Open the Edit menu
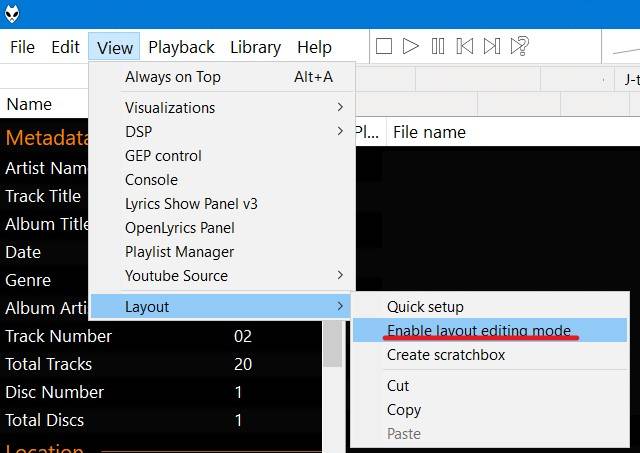Image resolution: width=640 pixels, height=453 pixels. [65, 47]
